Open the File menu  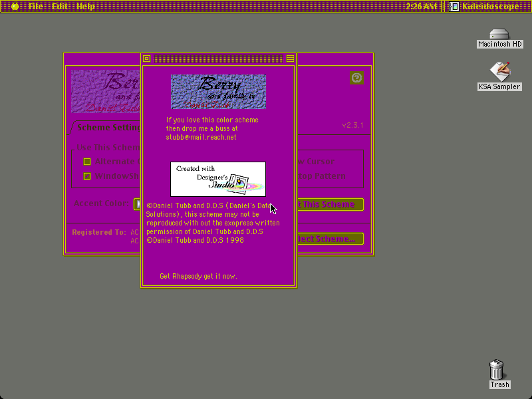pos(36,6)
